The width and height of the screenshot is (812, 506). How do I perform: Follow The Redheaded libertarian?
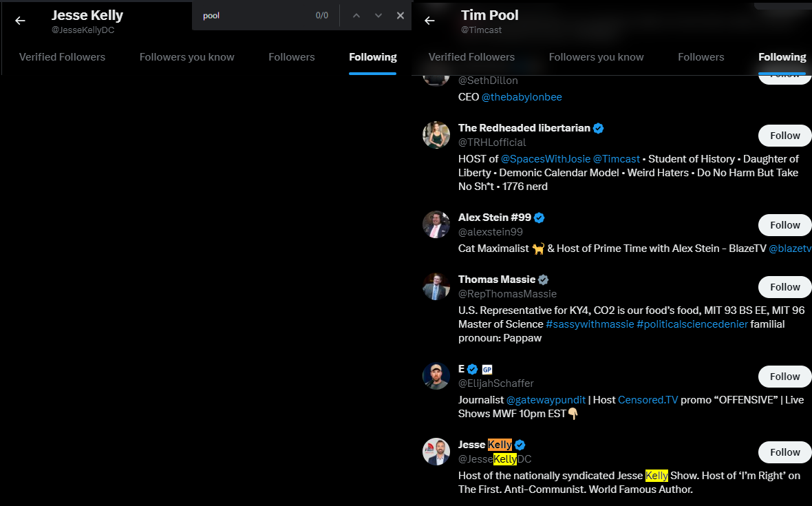coord(785,136)
